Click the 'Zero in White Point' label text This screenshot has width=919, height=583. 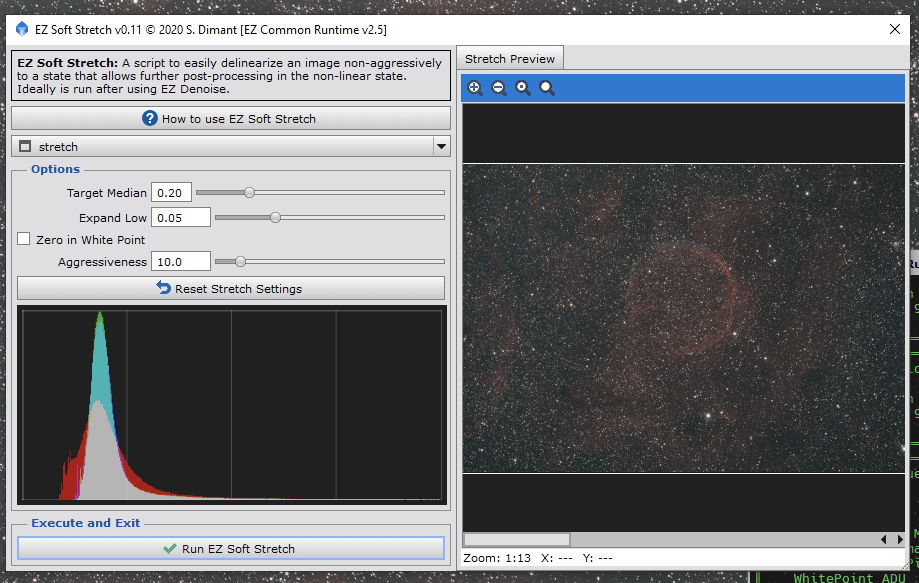point(90,240)
